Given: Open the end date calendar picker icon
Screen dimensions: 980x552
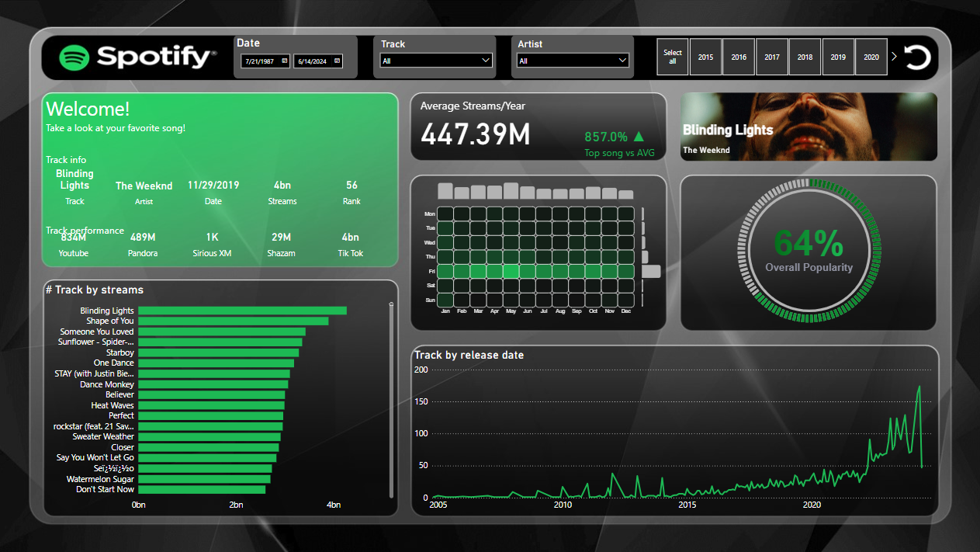Looking at the screenshot, I should coord(338,61).
